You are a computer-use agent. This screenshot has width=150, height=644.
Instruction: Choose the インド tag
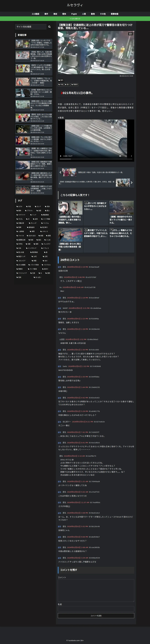tap(33, 215)
